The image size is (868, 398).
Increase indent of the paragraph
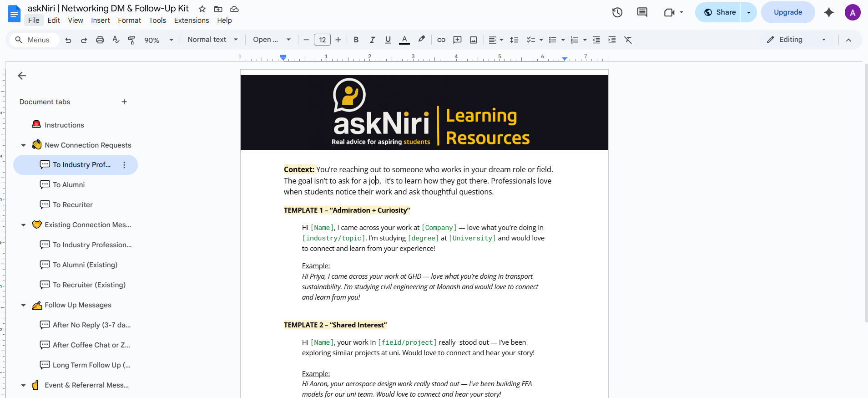[x=612, y=40]
